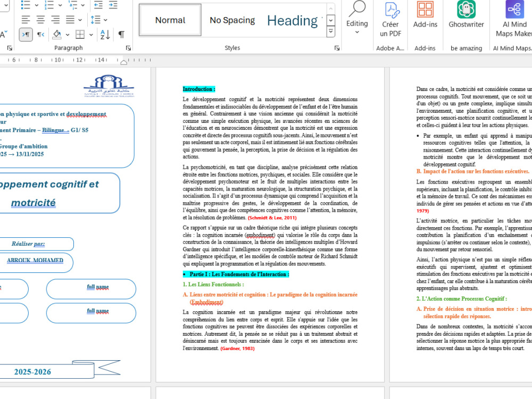Click Créer un PDF Adobe button
This screenshot has width=532, height=399.
(390, 20)
